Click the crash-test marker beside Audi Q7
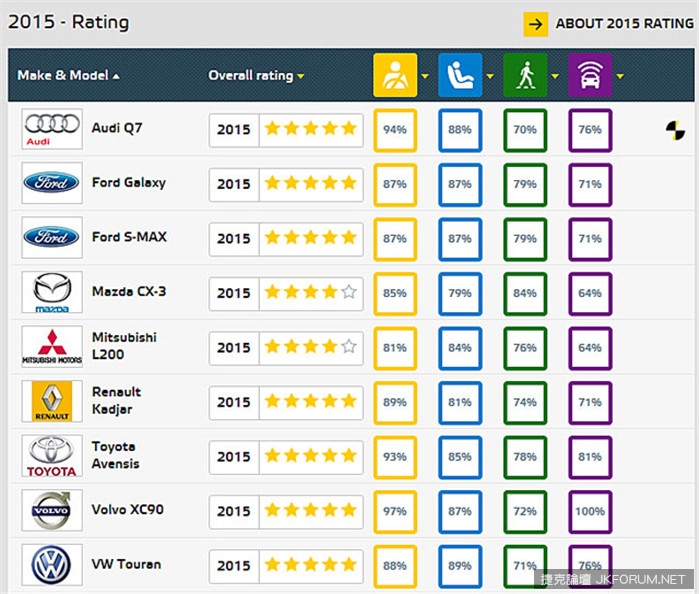699x594 pixels. tap(676, 130)
